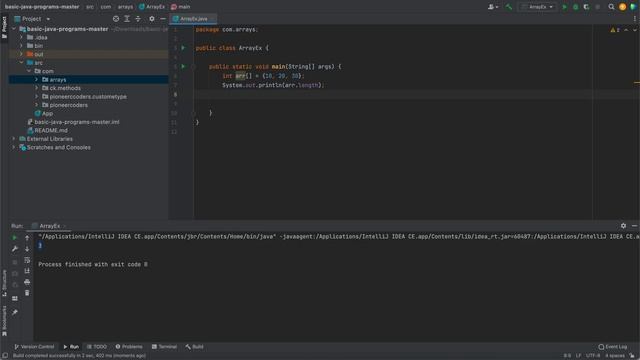This screenshot has height=360, width=640.
Task: Expand the out folder
Action: click(x=21, y=54)
